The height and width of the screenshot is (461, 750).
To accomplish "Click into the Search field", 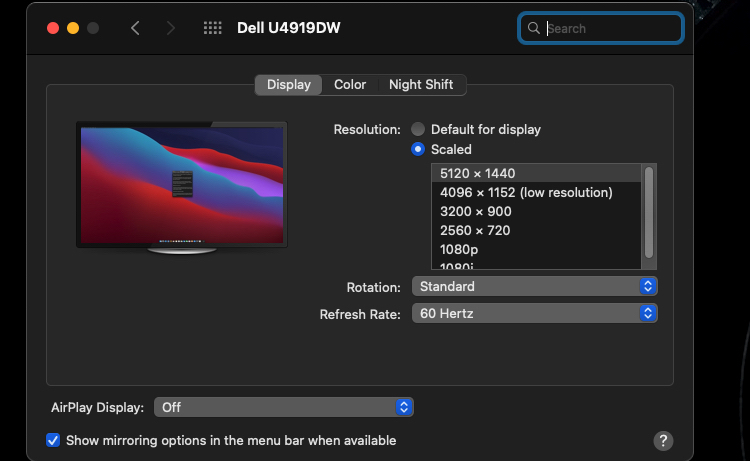I will pyautogui.click(x=601, y=28).
